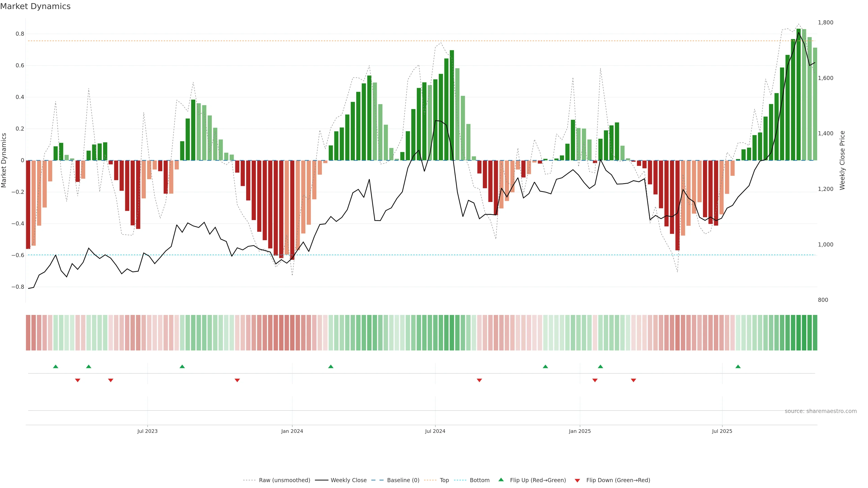Viewport: 868px width, 488px height.
Task: Click flip-up triangle near early 2024
Action: pos(330,366)
